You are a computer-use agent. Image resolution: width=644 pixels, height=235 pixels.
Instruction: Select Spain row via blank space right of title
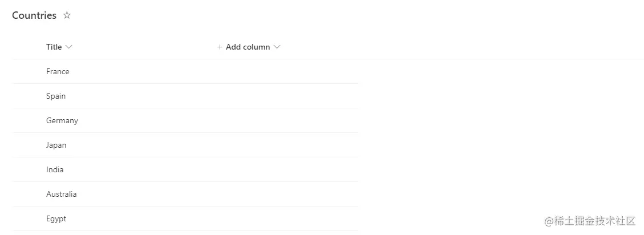pyautogui.click(x=228, y=96)
